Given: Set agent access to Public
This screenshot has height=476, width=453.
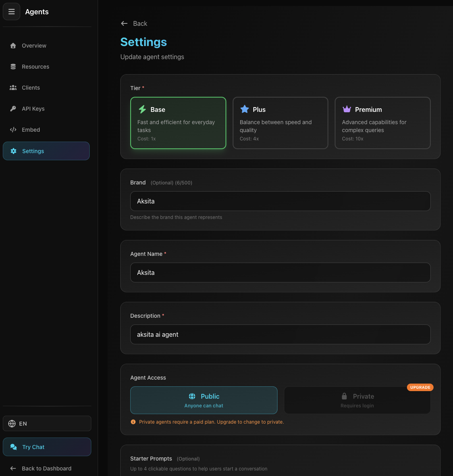Looking at the screenshot, I should 204,400.
